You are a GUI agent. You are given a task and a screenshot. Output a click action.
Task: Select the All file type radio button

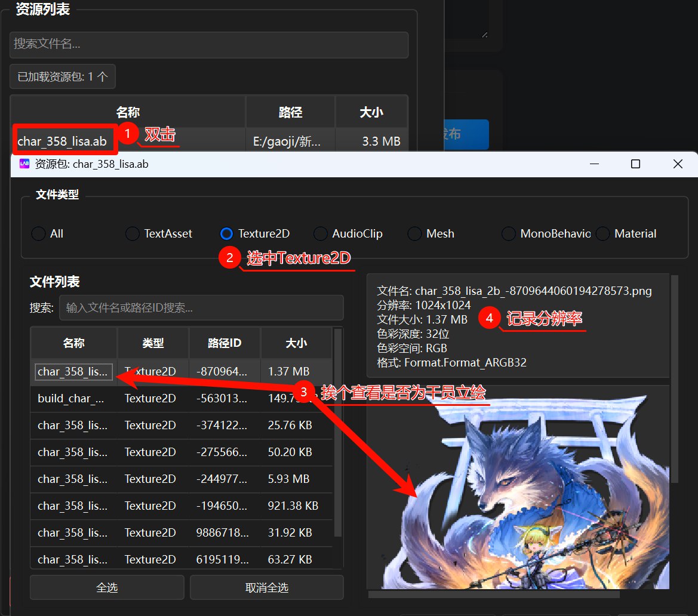[39, 234]
